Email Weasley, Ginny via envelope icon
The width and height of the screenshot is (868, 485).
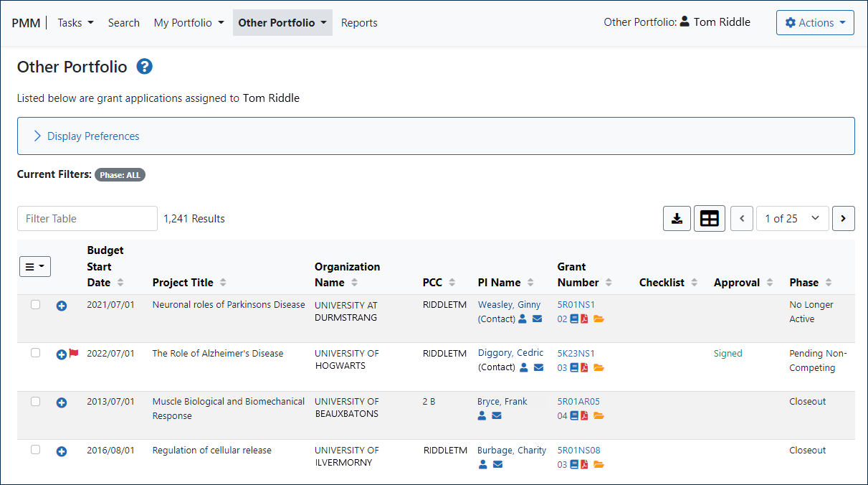(x=538, y=319)
